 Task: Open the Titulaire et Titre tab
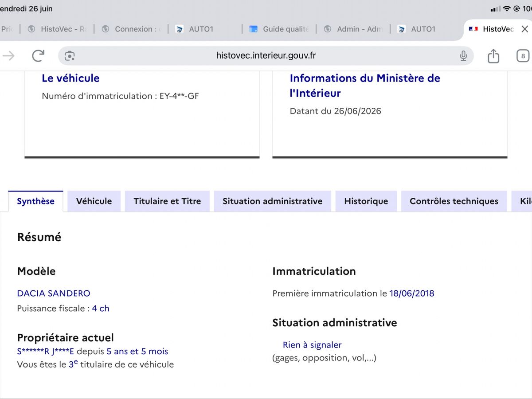click(x=167, y=201)
